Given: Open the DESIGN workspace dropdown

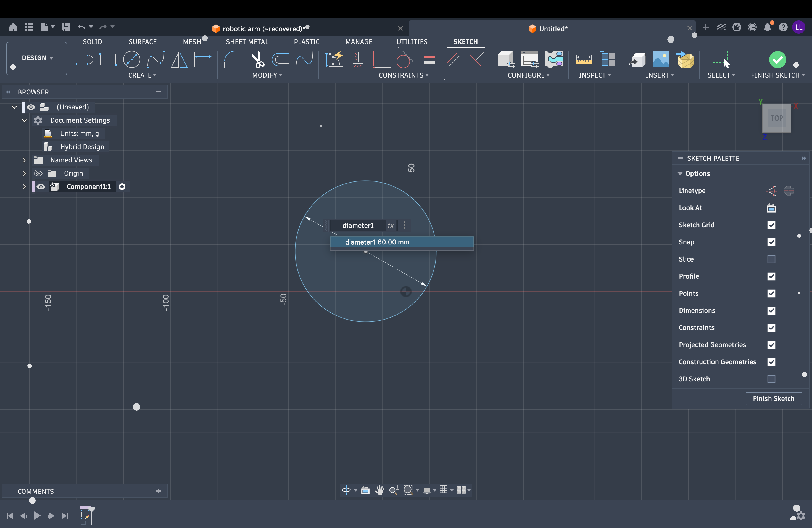Looking at the screenshot, I should coord(37,58).
